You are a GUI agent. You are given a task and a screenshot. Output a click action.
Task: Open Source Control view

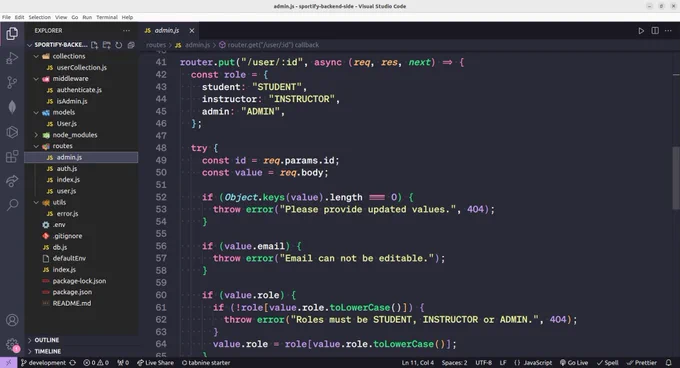[12, 82]
